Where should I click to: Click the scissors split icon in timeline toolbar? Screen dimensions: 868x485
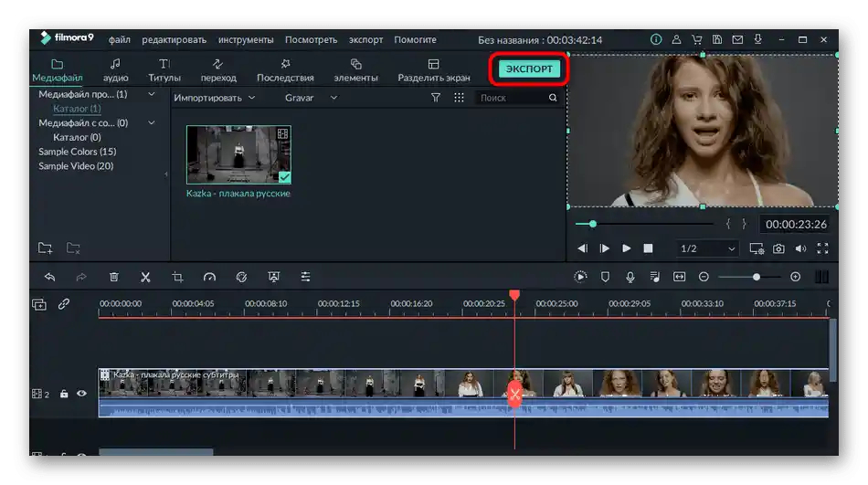[145, 277]
